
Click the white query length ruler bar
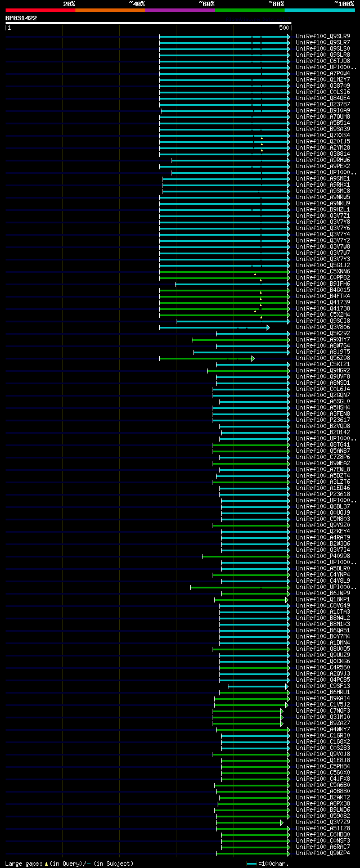click(148, 23)
